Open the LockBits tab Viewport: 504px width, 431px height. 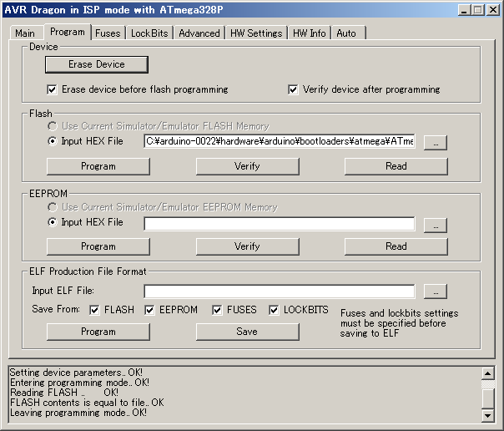(x=149, y=33)
